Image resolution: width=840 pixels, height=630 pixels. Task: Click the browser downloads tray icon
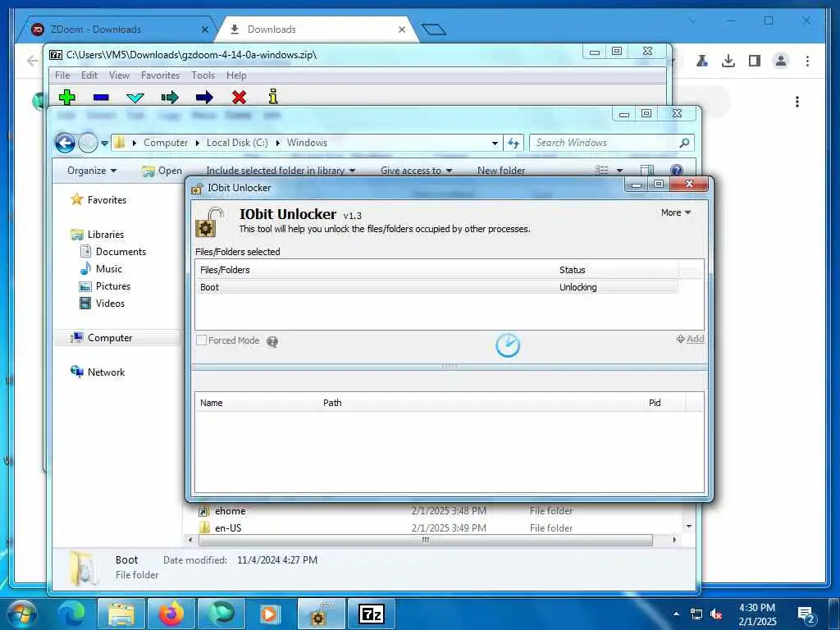tap(728, 61)
